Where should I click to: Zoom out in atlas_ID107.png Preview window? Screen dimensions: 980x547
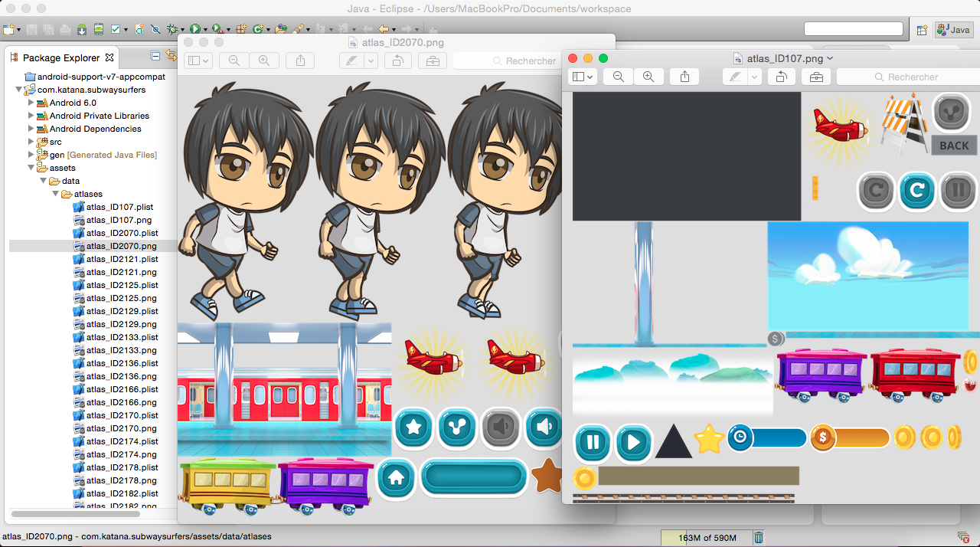tap(618, 77)
